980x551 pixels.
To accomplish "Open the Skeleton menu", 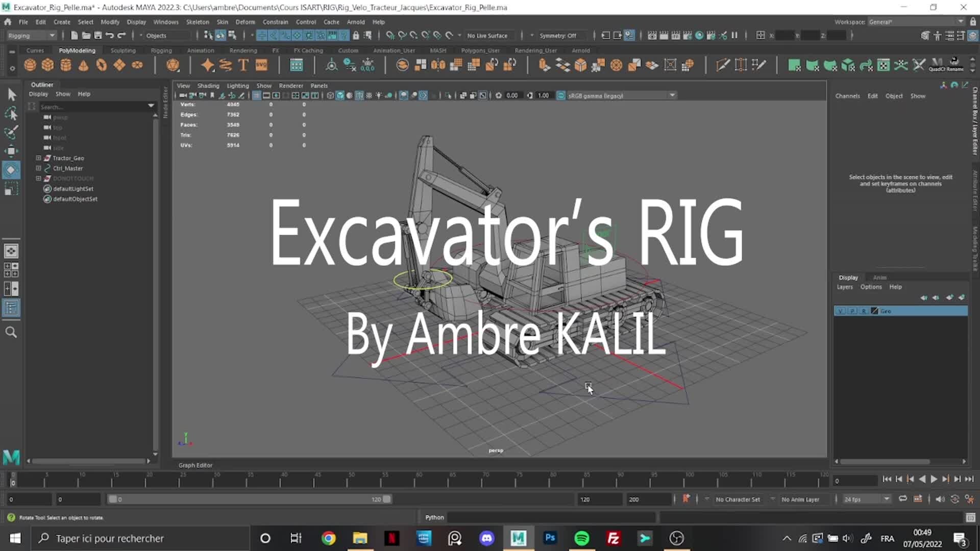I will (x=198, y=22).
